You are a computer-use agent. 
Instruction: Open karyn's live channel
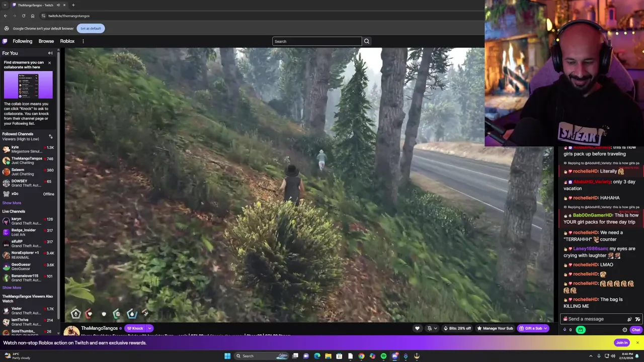(x=28, y=221)
